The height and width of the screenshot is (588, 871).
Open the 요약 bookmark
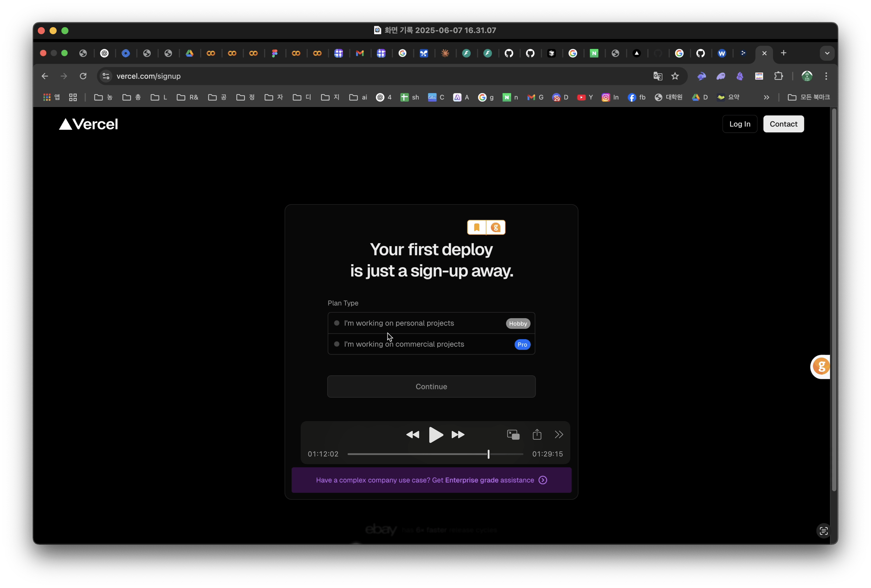pos(728,97)
